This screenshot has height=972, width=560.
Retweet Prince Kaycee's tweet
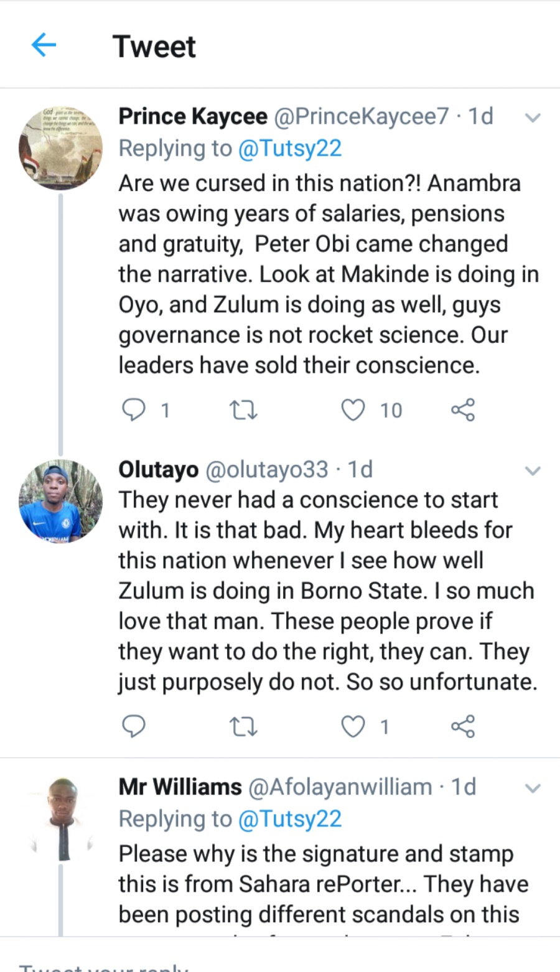pyautogui.click(x=243, y=410)
